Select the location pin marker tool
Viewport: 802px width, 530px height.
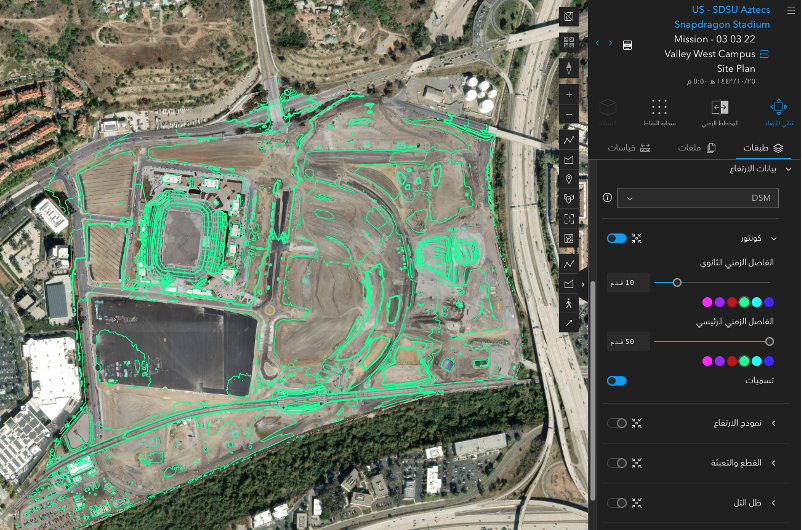click(569, 179)
